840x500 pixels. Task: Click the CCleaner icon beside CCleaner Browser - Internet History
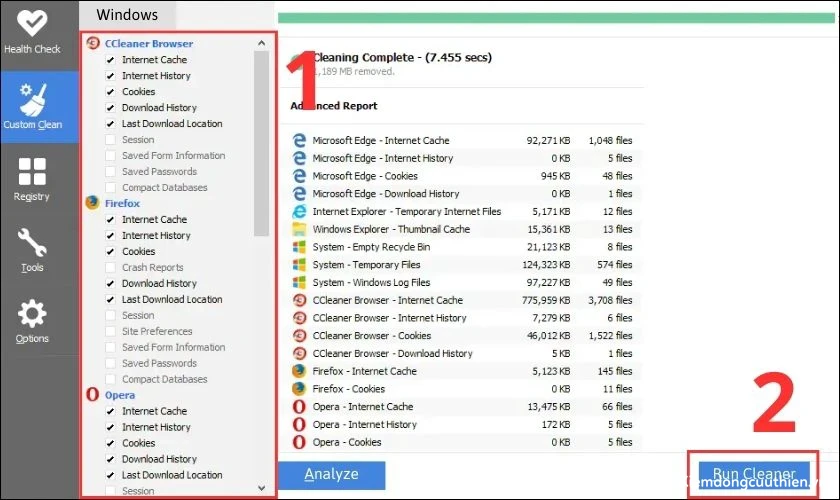(x=299, y=318)
